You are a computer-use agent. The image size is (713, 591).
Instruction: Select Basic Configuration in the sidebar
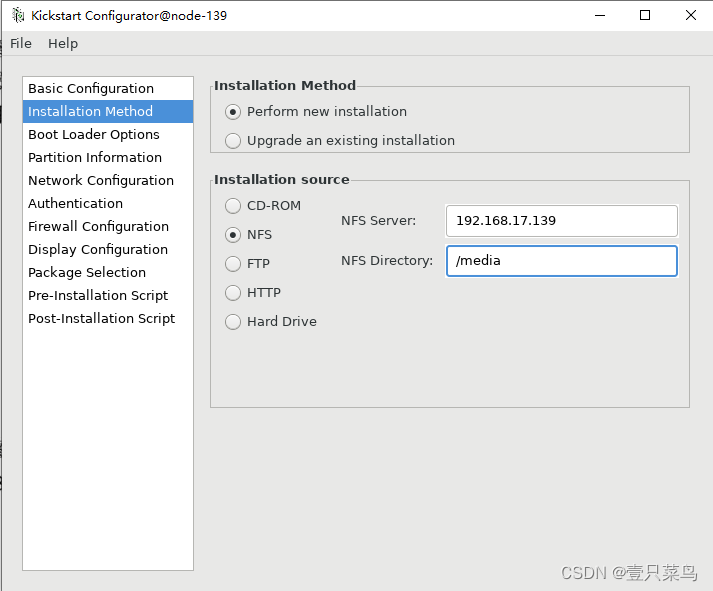coord(108,89)
